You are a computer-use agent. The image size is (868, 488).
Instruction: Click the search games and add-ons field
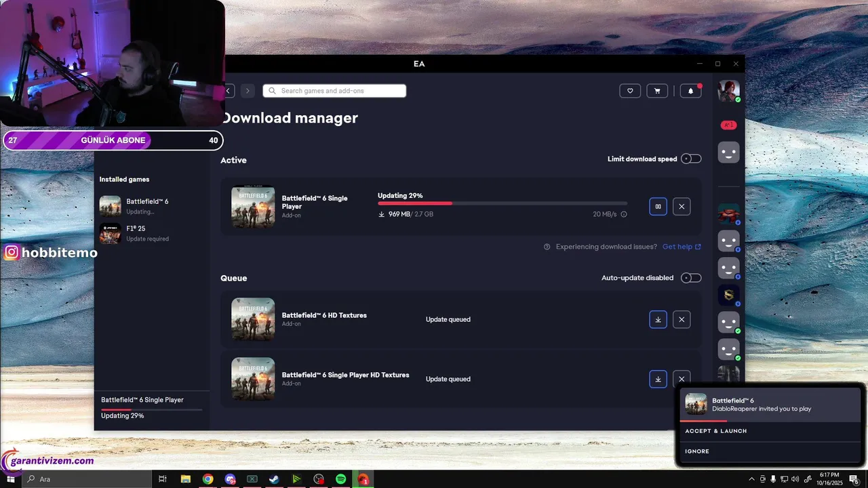334,91
